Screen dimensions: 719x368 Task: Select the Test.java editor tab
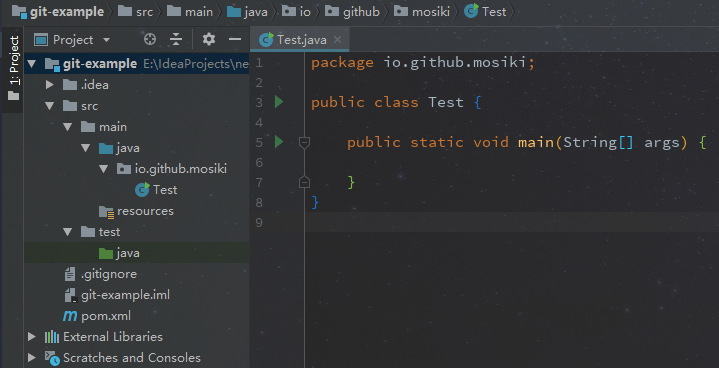click(300, 40)
